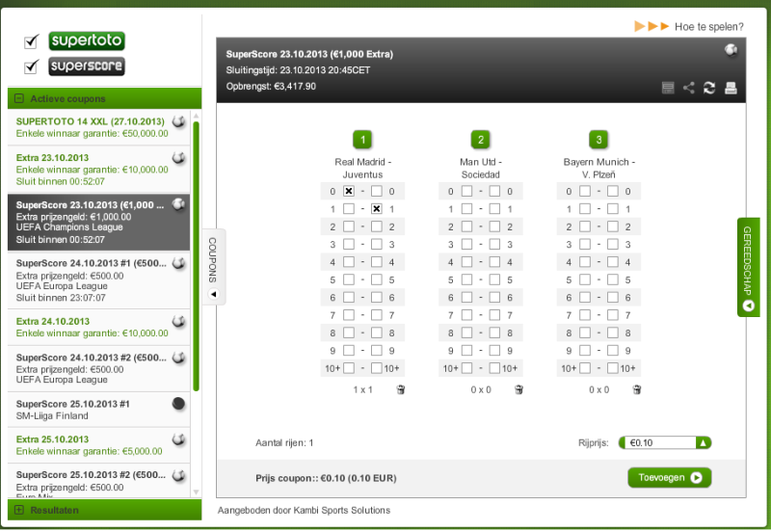Click ball icon next to Extra 23.10.2013 coupon
Screen dimensions: 771x532
click(x=178, y=158)
